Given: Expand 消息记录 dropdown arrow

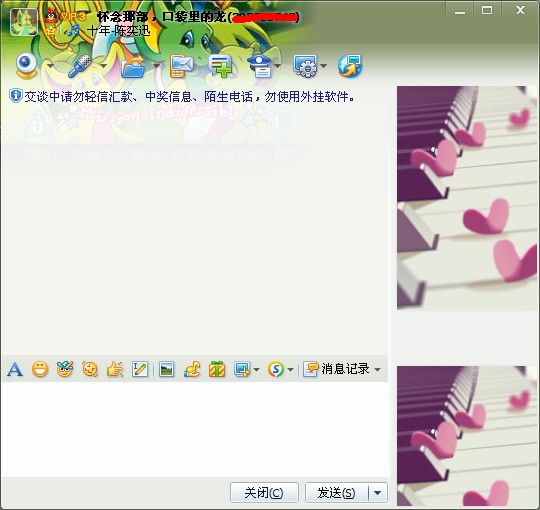Looking at the screenshot, I should click(377, 370).
